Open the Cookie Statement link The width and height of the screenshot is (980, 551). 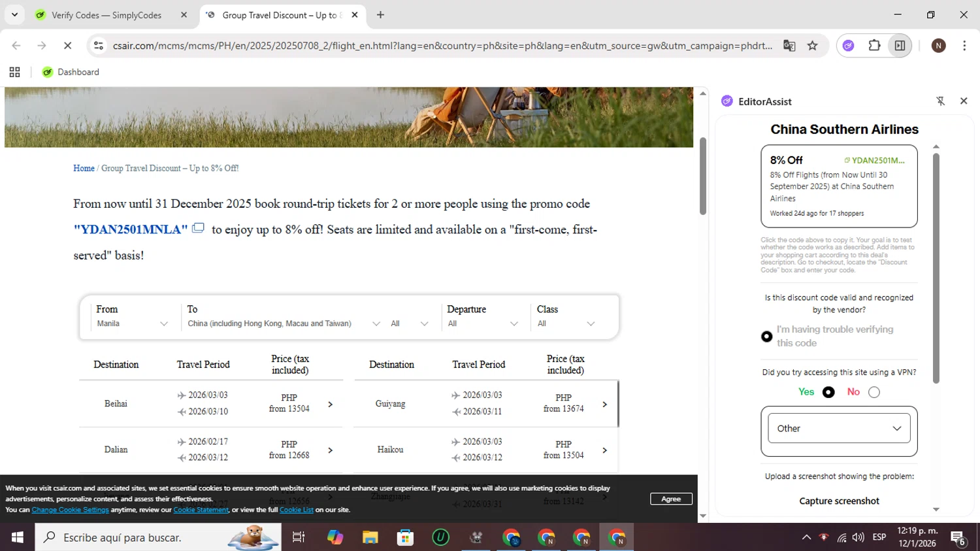(x=201, y=510)
